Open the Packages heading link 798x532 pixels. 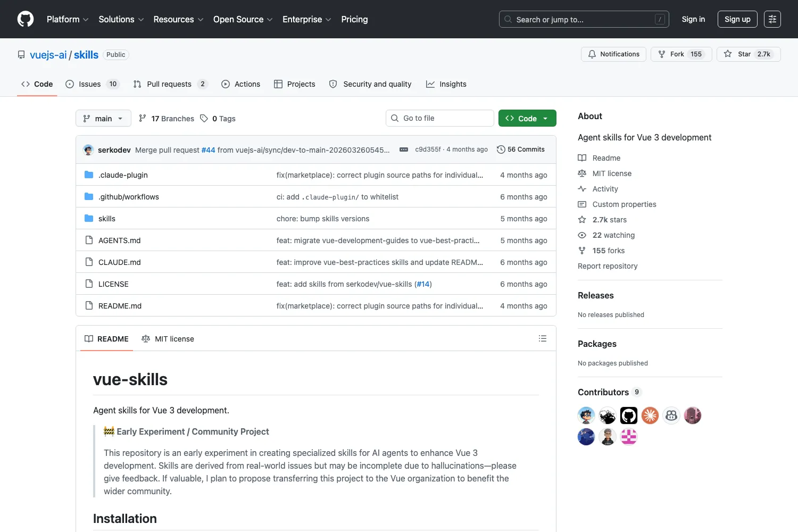[597, 344]
